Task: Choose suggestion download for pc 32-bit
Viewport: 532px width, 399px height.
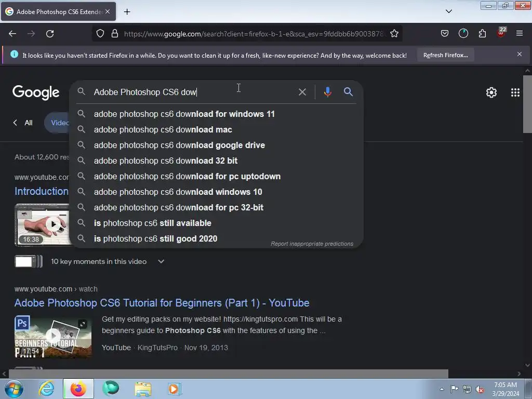Action: 217,208
